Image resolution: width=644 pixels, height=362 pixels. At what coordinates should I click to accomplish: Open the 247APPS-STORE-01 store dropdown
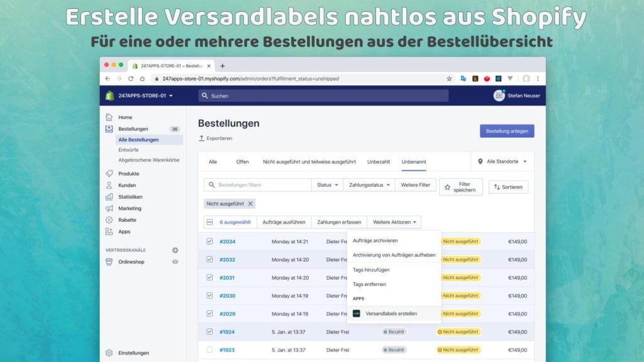(145, 96)
